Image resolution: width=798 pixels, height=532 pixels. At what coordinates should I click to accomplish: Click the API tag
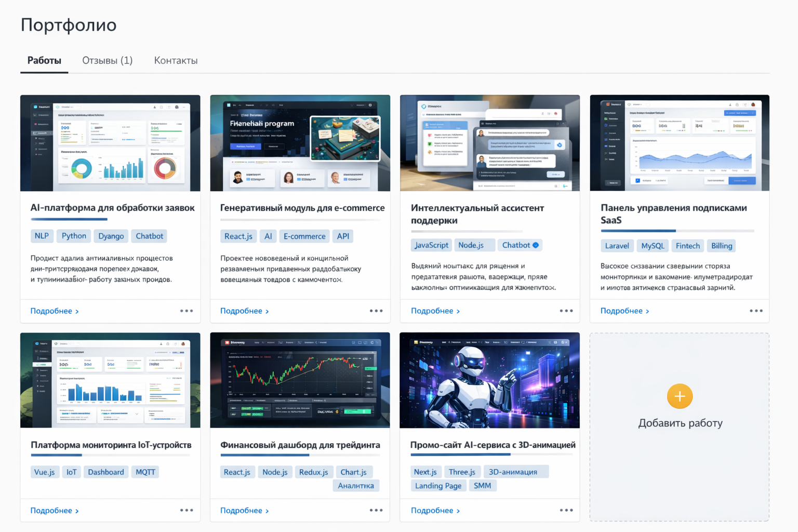[x=343, y=236]
